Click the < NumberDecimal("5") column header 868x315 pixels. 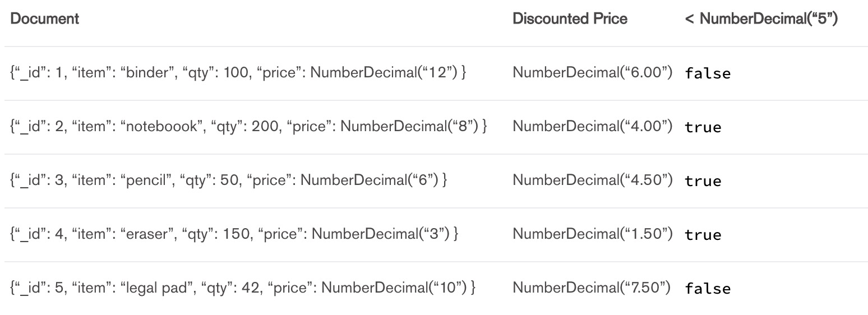coord(761,18)
